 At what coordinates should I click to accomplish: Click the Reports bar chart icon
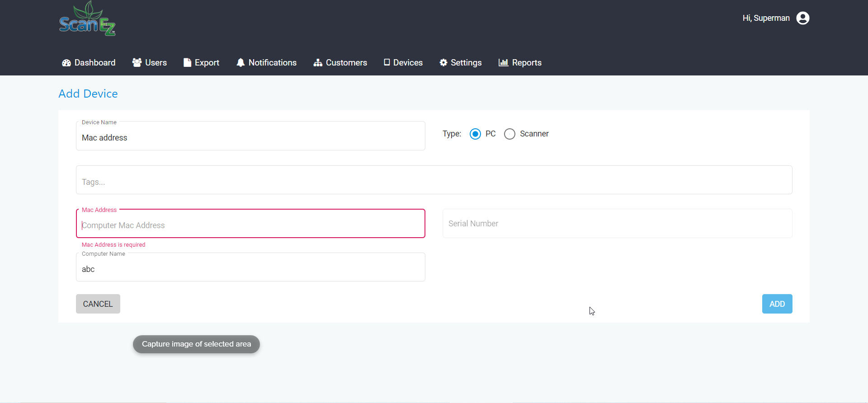504,62
